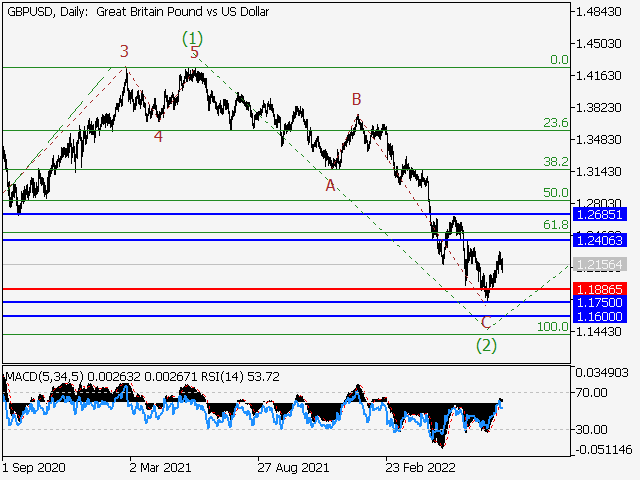Select the green wave (2) label
Screen dimensions: 640x480
[486, 346]
